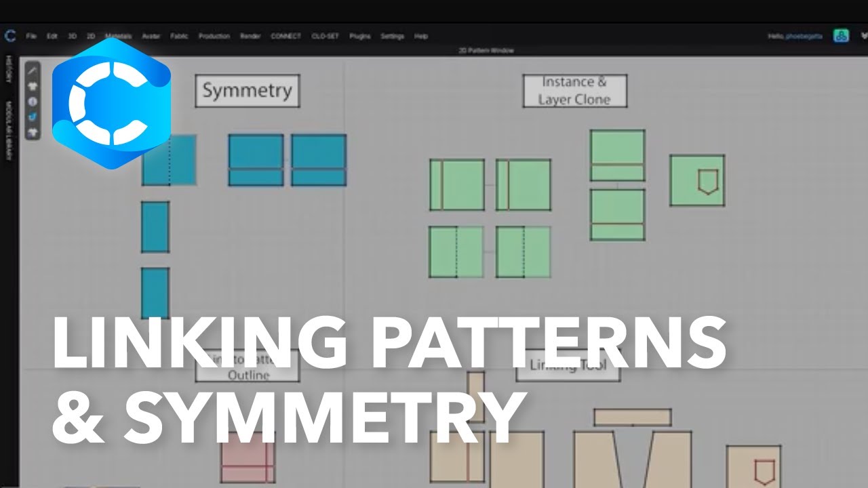868x488 pixels.
Task: Click the pocket outline inside the green pattern
Action: [707, 182]
